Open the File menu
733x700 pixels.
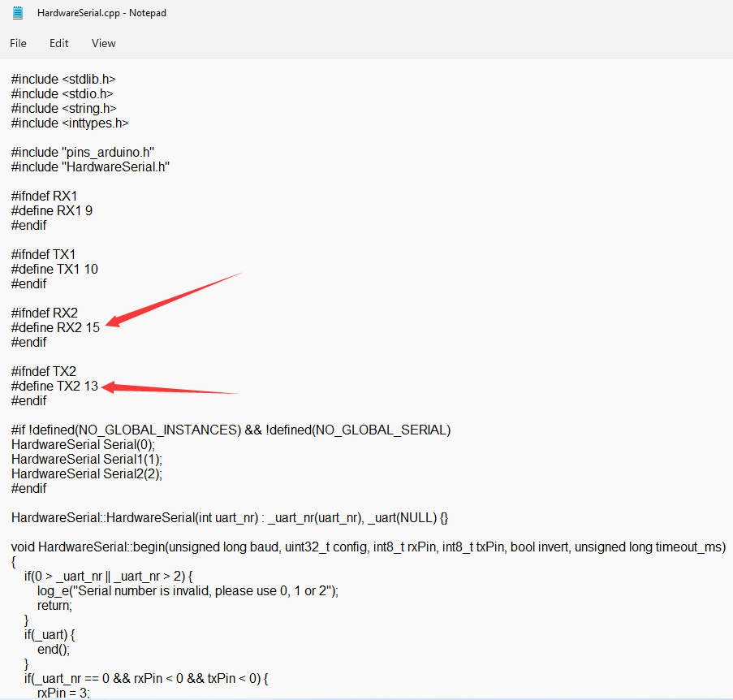[18, 43]
